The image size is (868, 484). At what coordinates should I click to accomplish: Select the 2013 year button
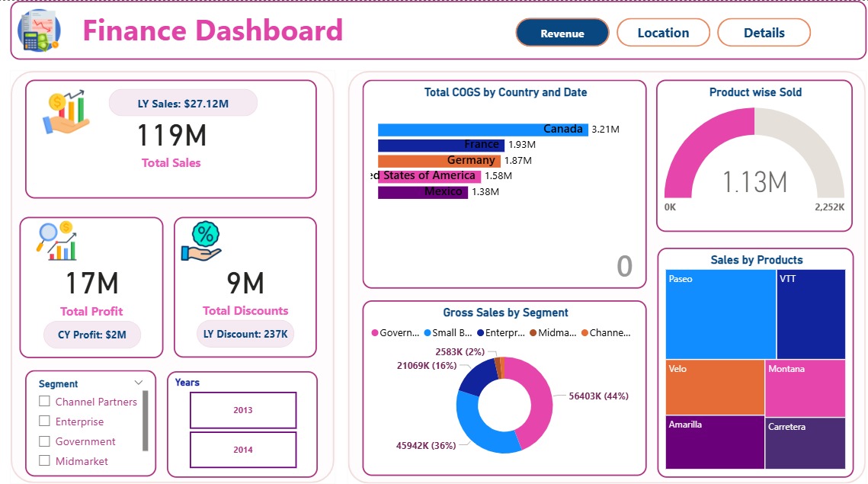point(242,410)
